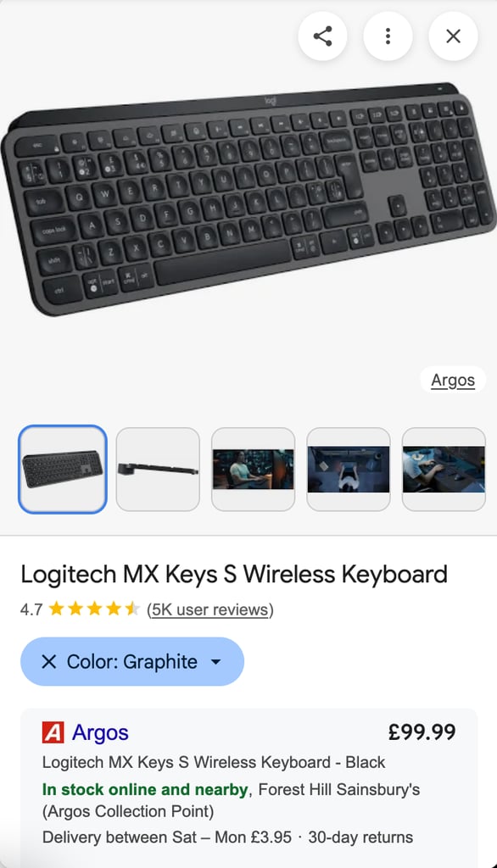Click the red Argos logo icon
The height and width of the screenshot is (868, 497).
coord(53,732)
